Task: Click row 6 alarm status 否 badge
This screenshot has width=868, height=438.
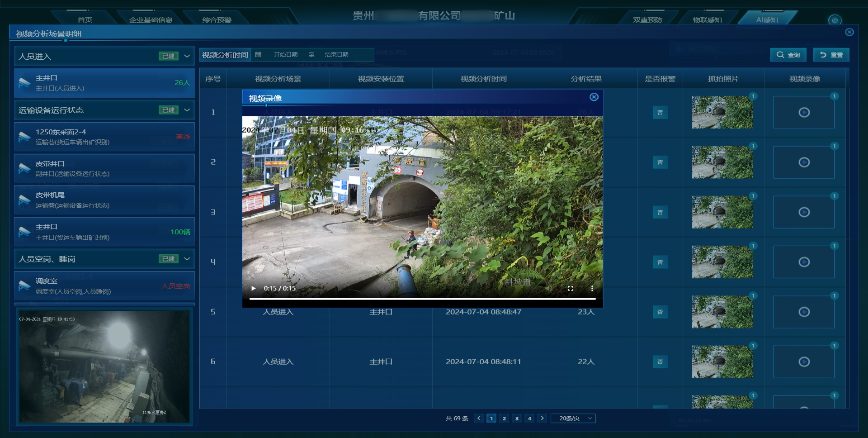Action: pyautogui.click(x=660, y=362)
